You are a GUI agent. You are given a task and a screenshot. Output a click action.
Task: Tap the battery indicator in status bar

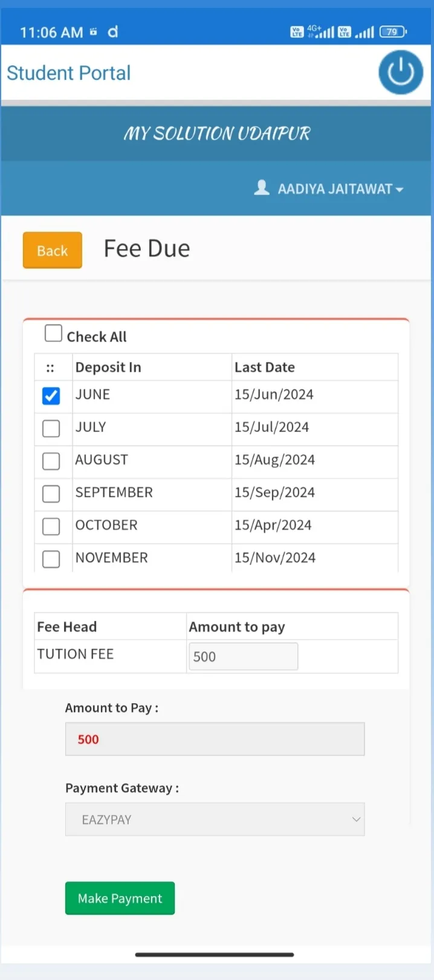pyautogui.click(x=392, y=32)
